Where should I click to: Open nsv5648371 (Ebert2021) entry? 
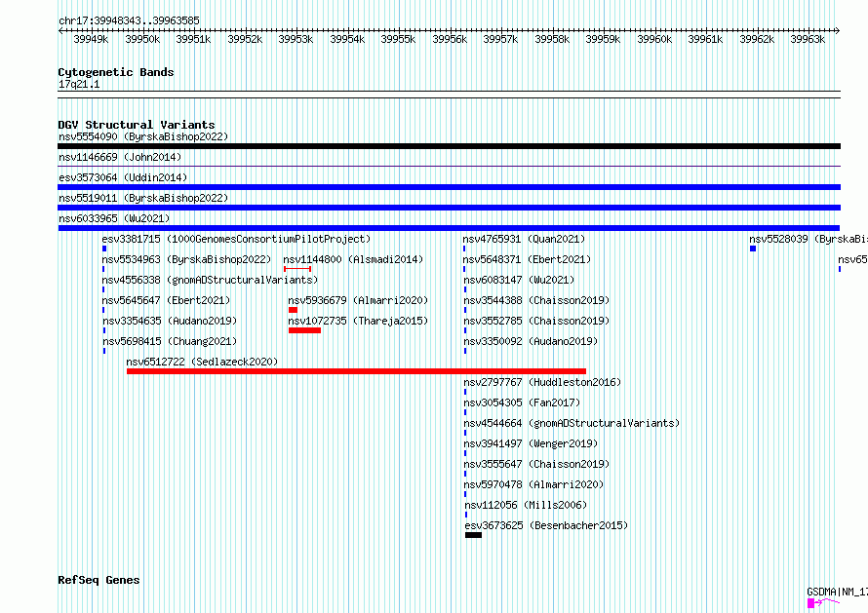527,259
